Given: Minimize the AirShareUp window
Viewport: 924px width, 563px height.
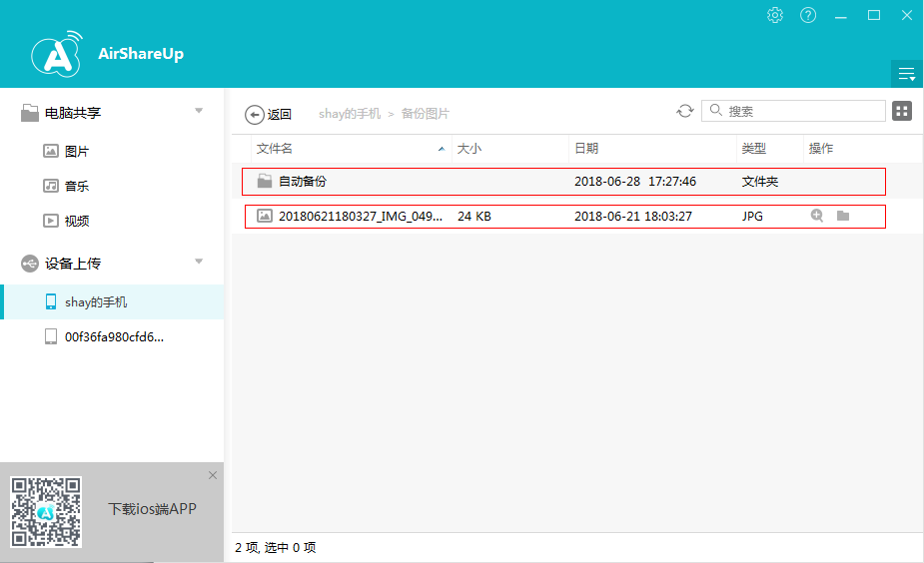Looking at the screenshot, I should point(841,16).
